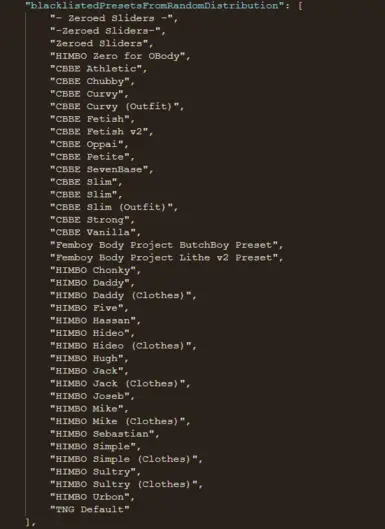Click the blacklistedPresetsFromRandomDistribution key
This screenshot has width=385, height=529.
[x=155, y=5]
